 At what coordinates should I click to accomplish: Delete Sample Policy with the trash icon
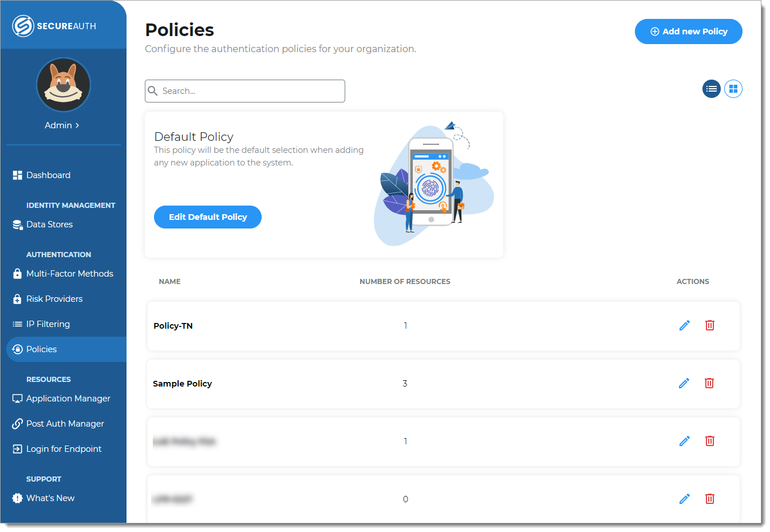pyautogui.click(x=709, y=383)
